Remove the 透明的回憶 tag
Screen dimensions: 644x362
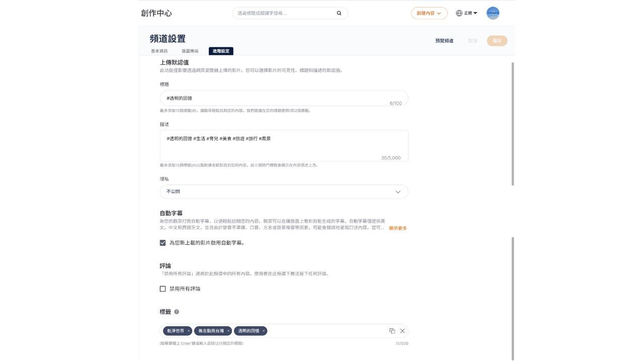(x=264, y=331)
